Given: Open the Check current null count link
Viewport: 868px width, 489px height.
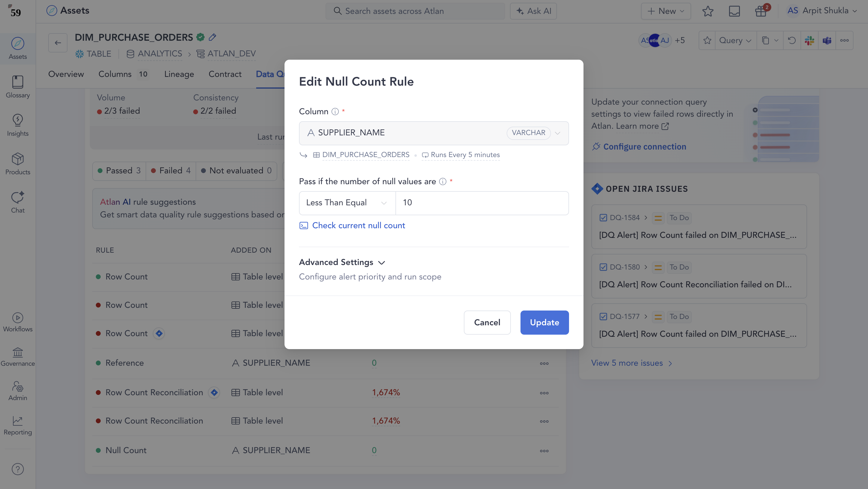Looking at the screenshot, I should point(359,225).
